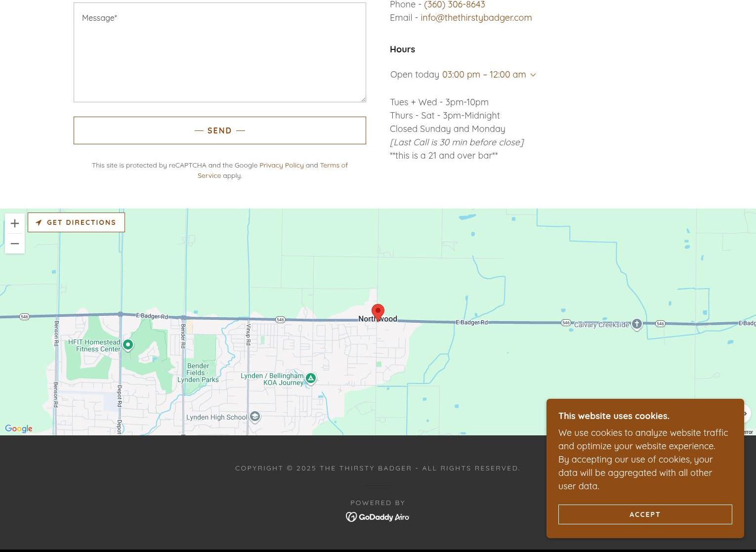The width and height of the screenshot is (756, 552).
Task: Click Bender Fields Lynden Parks label
Action: (x=198, y=373)
